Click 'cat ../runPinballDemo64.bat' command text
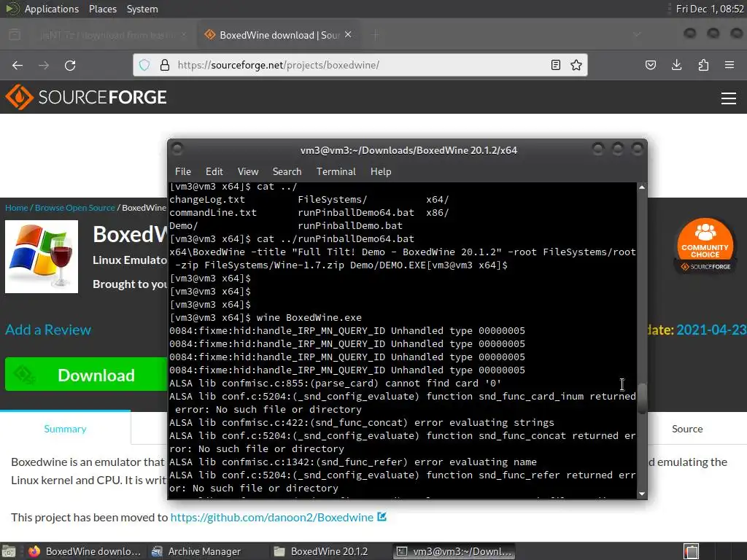This screenshot has width=747, height=560. pyautogui.click(x=336, y=238)
